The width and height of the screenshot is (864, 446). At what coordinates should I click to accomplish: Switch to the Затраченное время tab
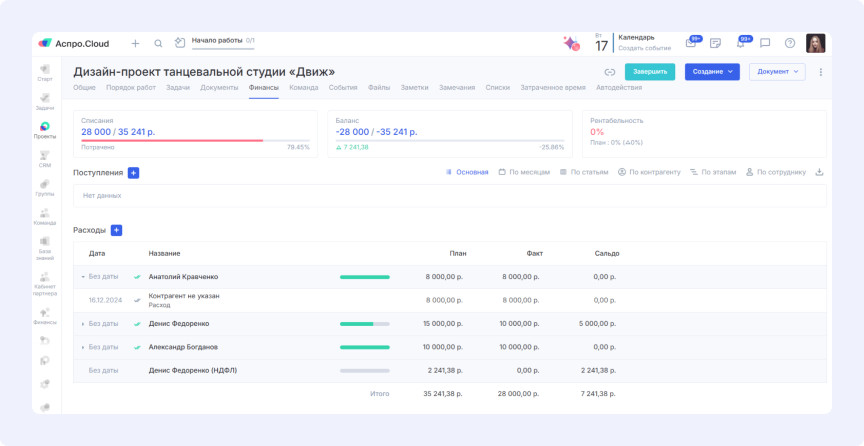point(552,88)
